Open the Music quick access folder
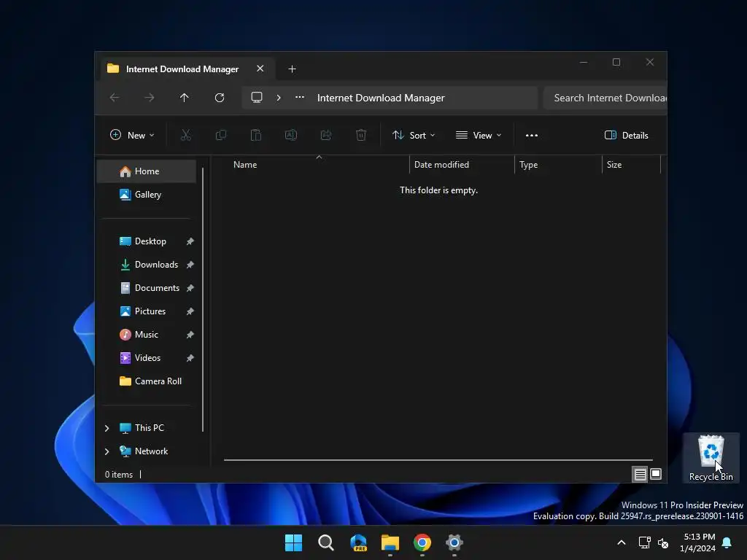Viewport: 747px width, 560px height. pyautogui.click(x=146, y=335)
